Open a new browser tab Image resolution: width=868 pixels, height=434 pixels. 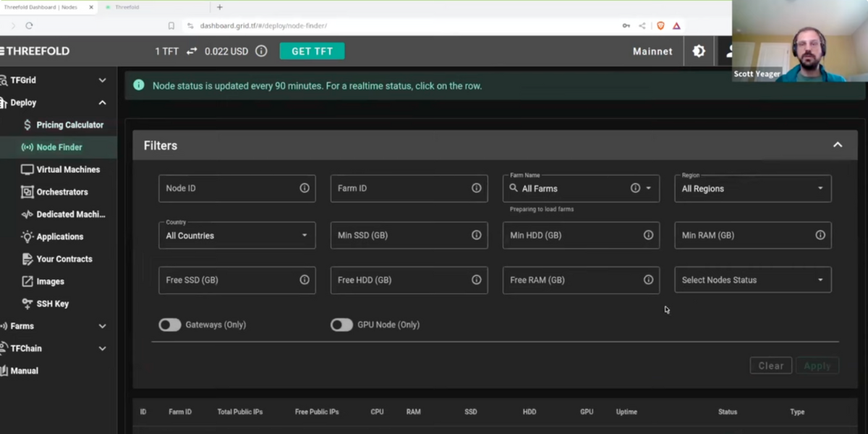[x=220, y=7]
